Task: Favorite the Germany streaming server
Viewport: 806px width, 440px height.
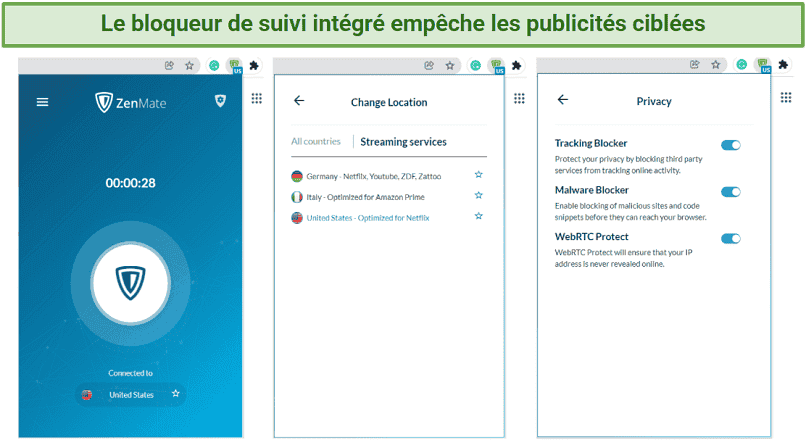Action: pyautogui.click(x=479, y=175)
